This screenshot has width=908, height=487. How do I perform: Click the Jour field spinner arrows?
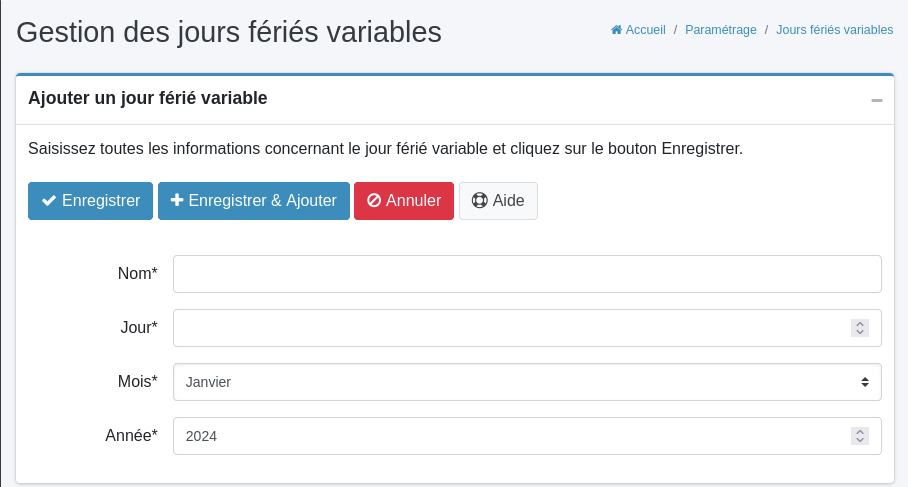(859, 328)
